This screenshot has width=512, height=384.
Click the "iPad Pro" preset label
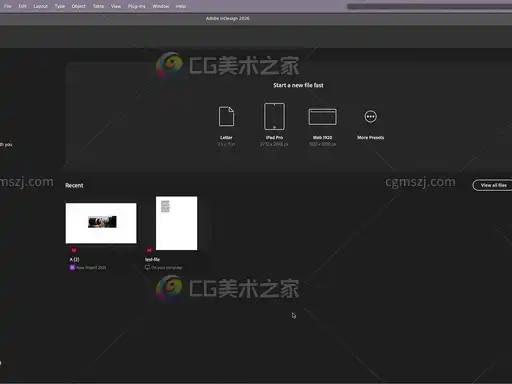click(x=274, y=138)
